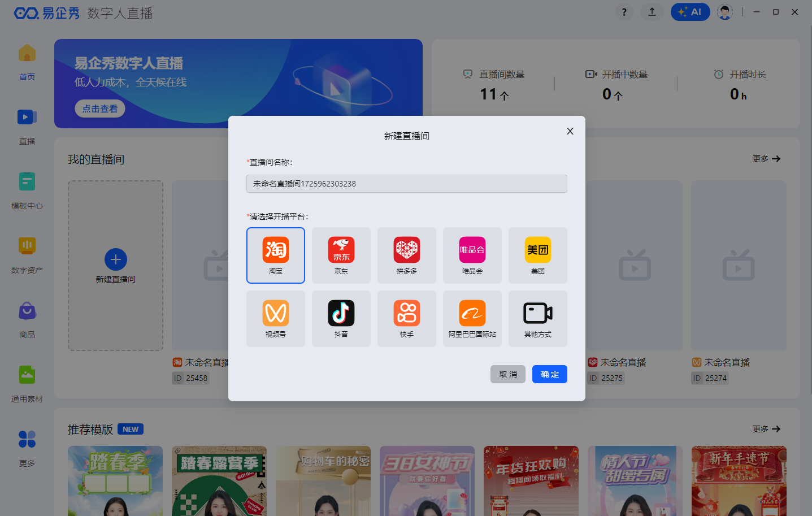This screenshot has width=812, height=516.
Task: Choose the JD (京东) platform tile
Action: pyautogui.click(x=341, y=255)
